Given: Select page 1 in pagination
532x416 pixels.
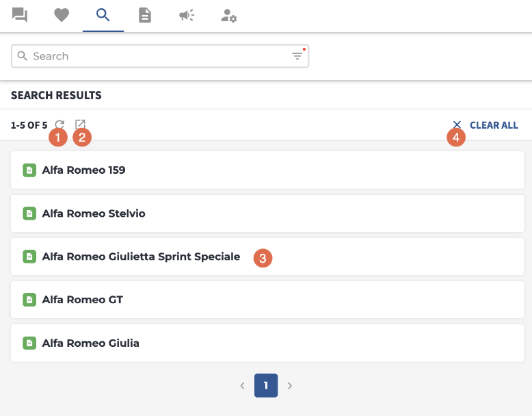Looking at the screenshot, I should click(266, 385).
